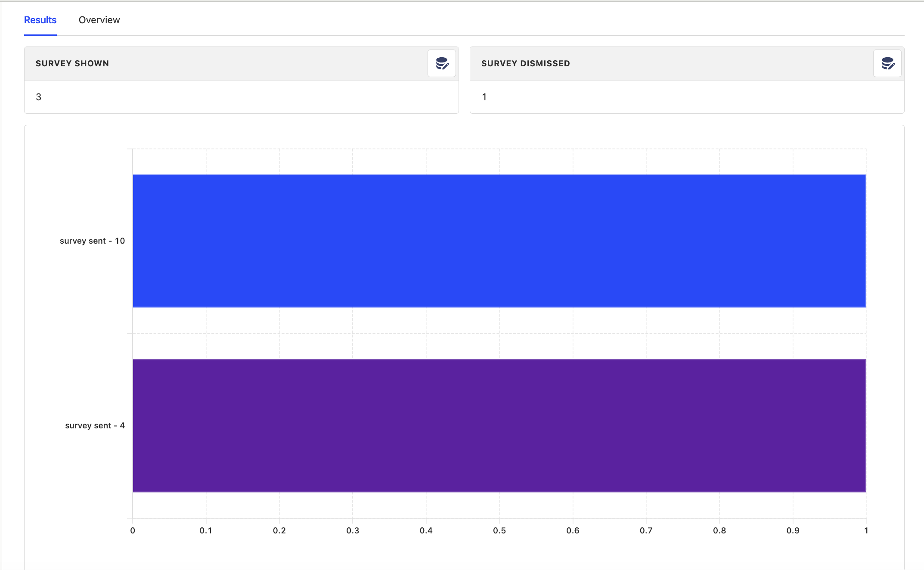924x570 pixels.
Task: Click inside the Survey Shown metric card
Action: (241, 97)
